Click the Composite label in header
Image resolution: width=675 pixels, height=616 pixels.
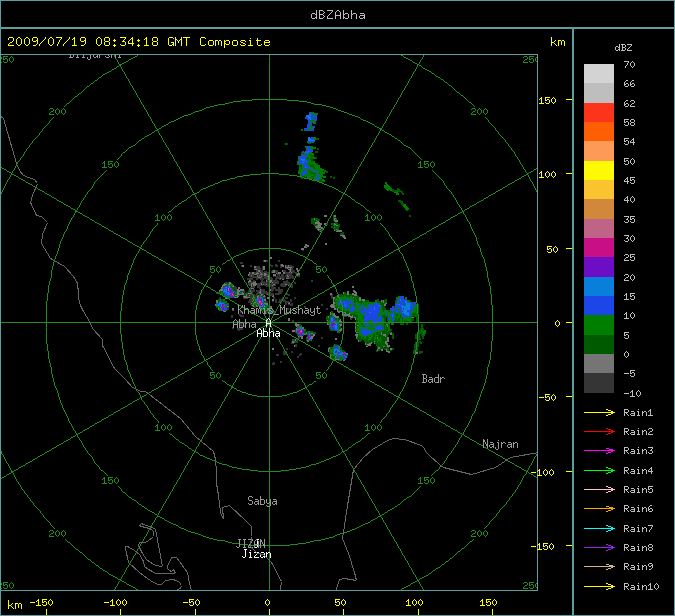tap(235, 42)
